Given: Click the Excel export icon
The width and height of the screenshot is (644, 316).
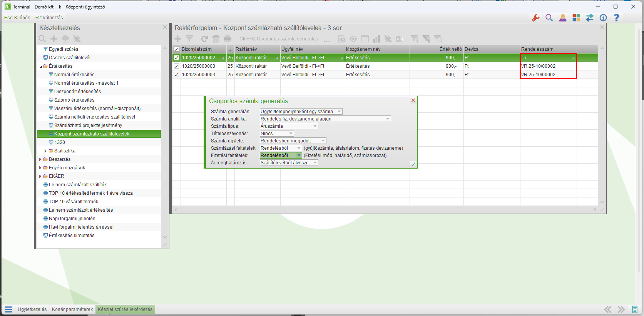Looking at the screenshot, I should (400, 39).
